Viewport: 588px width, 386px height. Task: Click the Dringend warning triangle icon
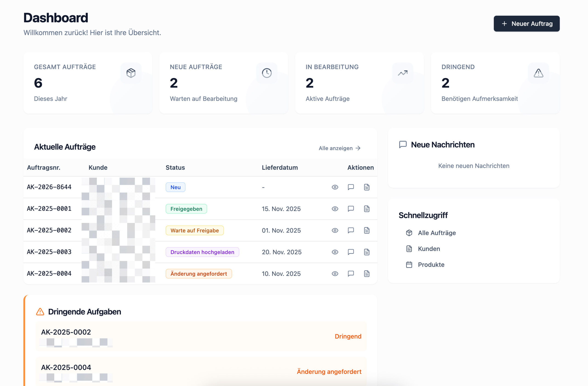pyautogui.click(x=538, y=73)
